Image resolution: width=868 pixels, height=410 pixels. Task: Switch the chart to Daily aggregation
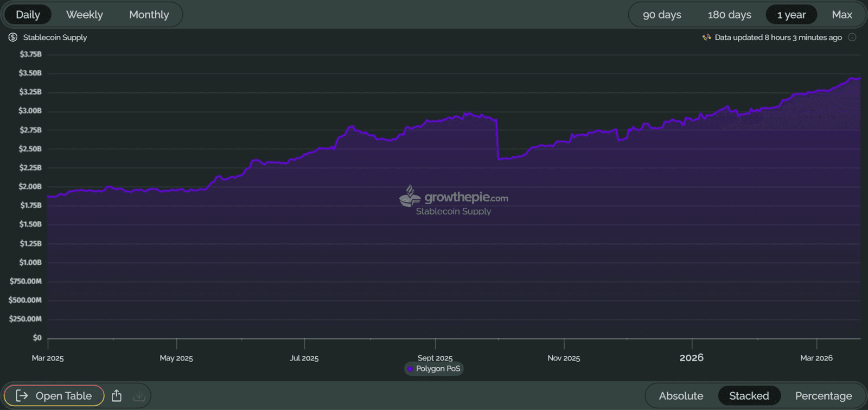pyautogui.click(x=28, y=15)
